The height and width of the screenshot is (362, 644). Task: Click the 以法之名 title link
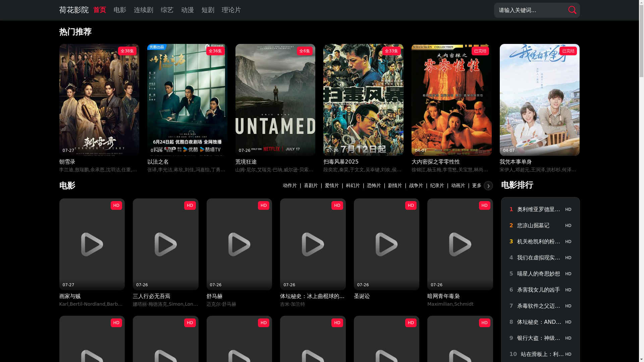click(x=158, y=162)
